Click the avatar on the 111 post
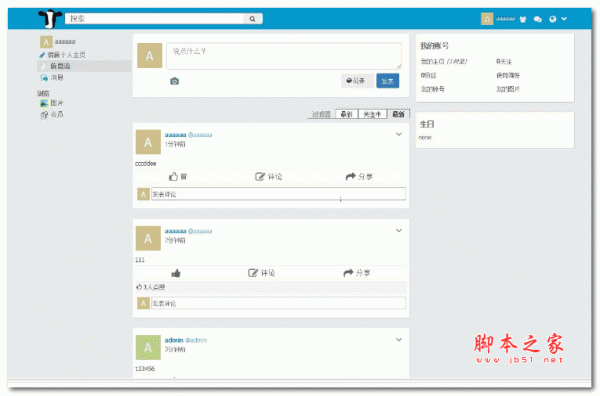This screenshot has width=600, height=396. [x=148, y=238]
